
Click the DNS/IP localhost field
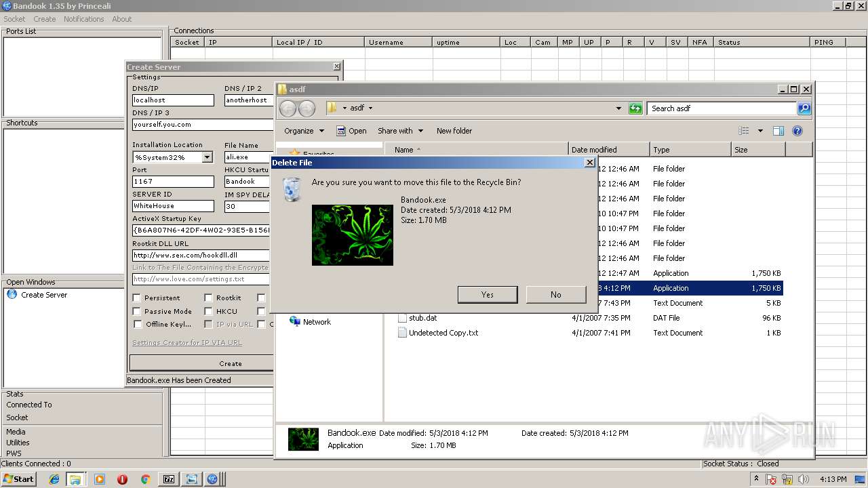(x=173, y=100)
